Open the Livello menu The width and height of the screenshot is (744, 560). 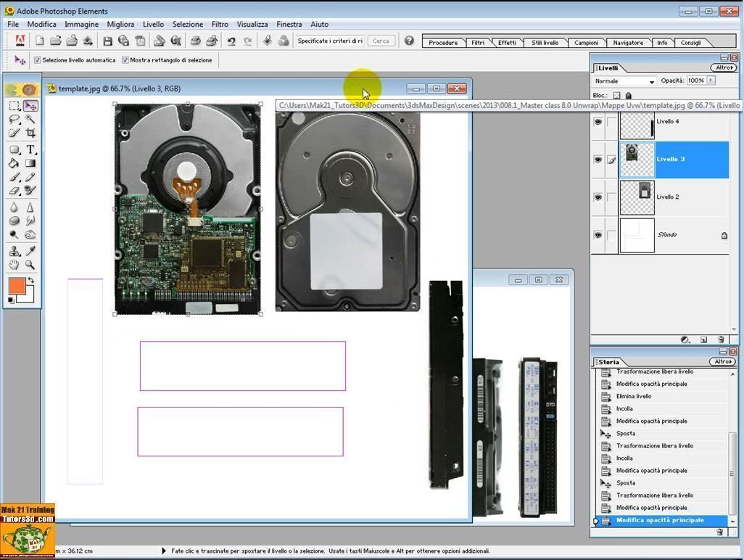click(x=153, y=24)
